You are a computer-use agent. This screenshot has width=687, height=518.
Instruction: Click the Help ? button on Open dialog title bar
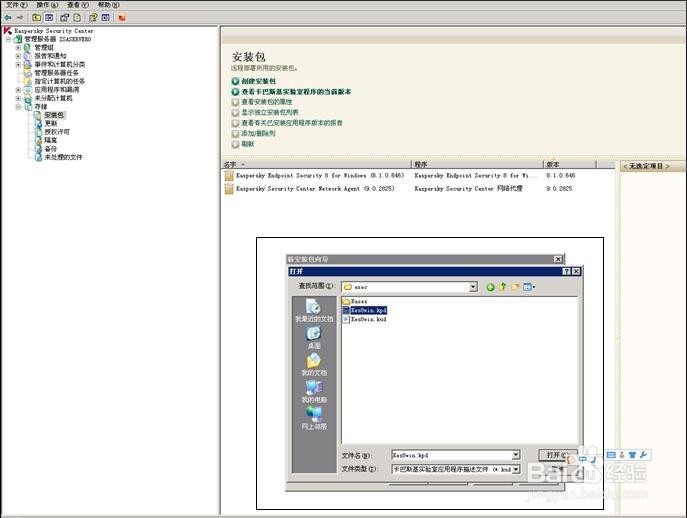[x=567, y=271]
